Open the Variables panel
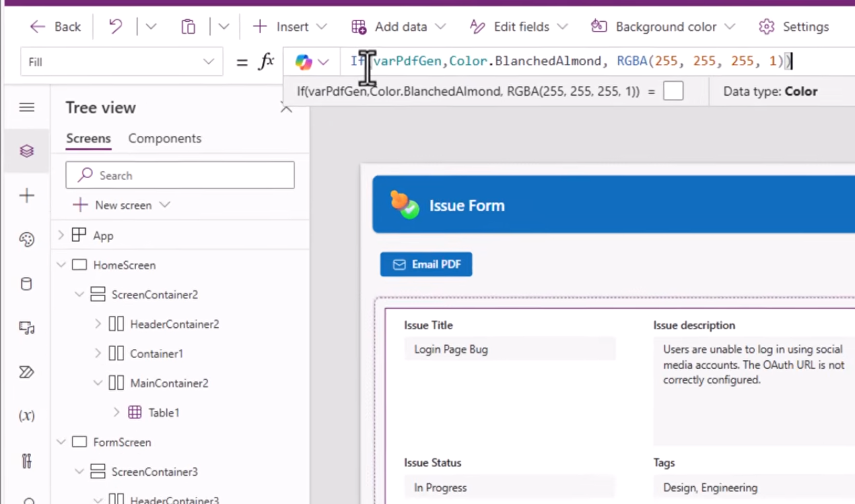855x504 pixels. click(26, 415)
